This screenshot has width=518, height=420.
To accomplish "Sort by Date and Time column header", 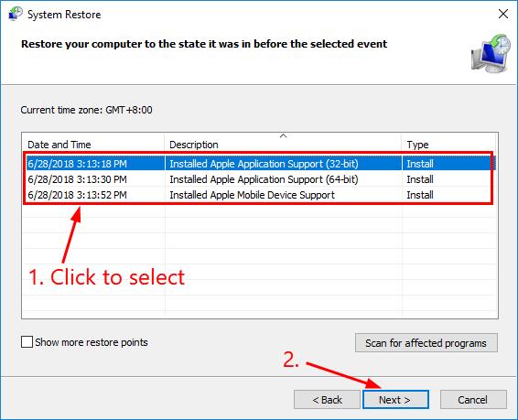I will pos(93,145).
